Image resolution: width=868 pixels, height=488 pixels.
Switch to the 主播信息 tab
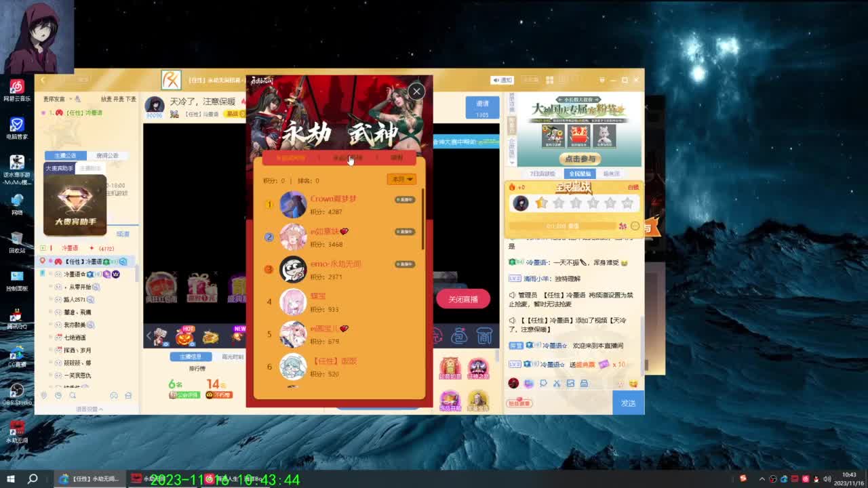[190, 357]
